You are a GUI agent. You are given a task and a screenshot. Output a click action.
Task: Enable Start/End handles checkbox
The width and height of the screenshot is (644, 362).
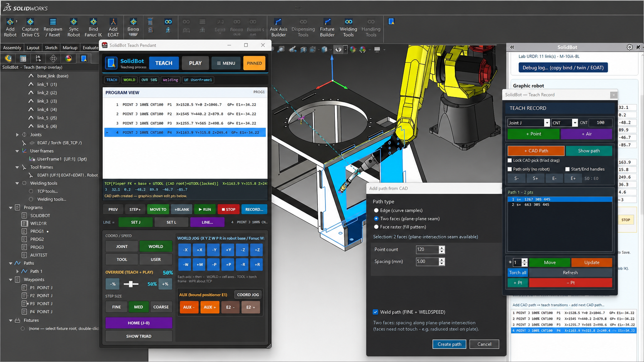pyautogui.click(x=567, y=169)
